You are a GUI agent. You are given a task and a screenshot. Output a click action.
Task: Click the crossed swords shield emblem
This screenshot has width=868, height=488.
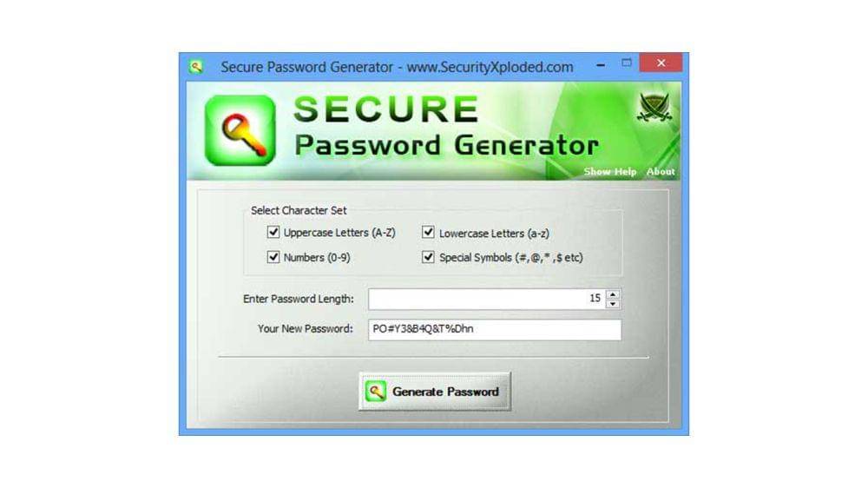click(x=654, y=107)
